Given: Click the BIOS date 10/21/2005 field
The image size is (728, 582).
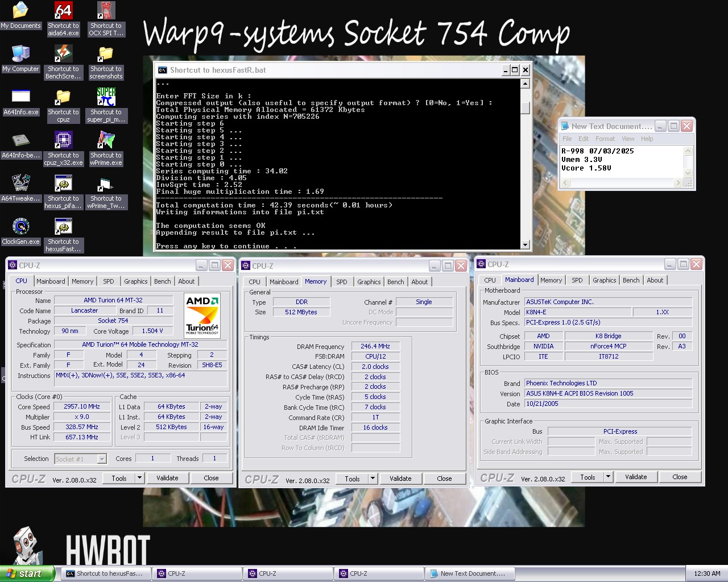Looking at the screenshot, I should pos(608,404).
